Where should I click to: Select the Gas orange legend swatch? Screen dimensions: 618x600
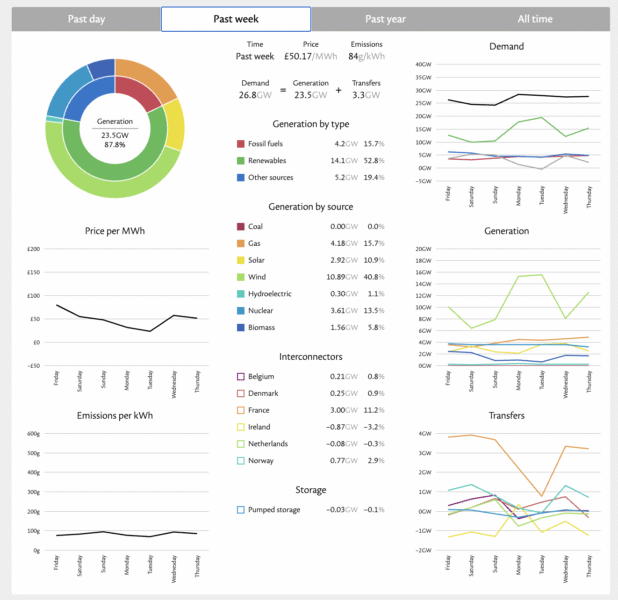240,242
